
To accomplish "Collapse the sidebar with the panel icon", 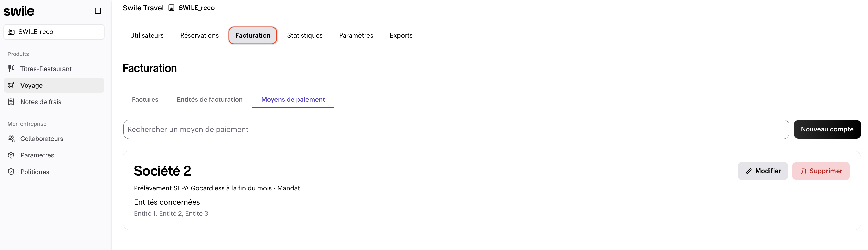I will (x=98, y=11).
